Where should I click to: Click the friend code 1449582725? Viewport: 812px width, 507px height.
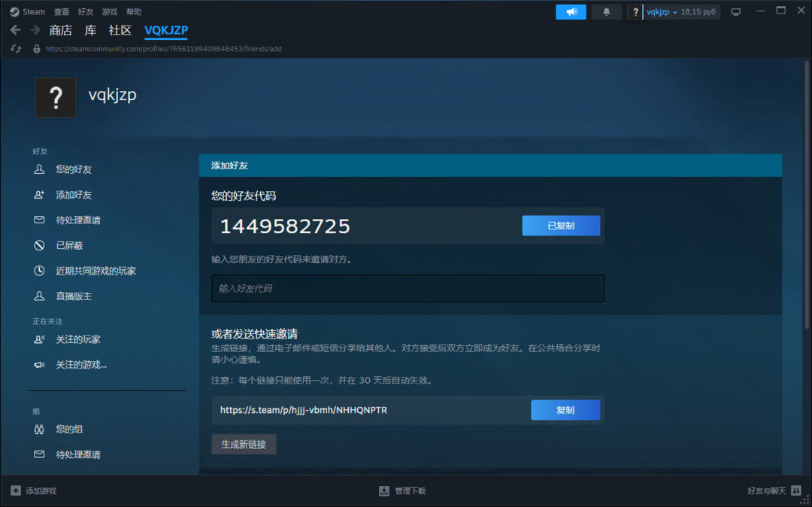[286, 226]
